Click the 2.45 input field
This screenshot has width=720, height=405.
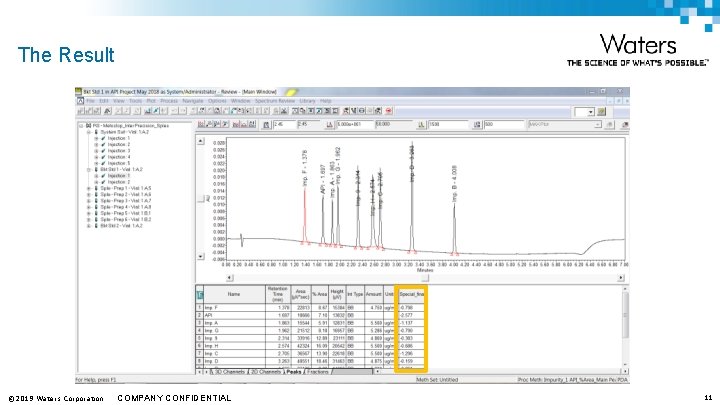[284, 124]
